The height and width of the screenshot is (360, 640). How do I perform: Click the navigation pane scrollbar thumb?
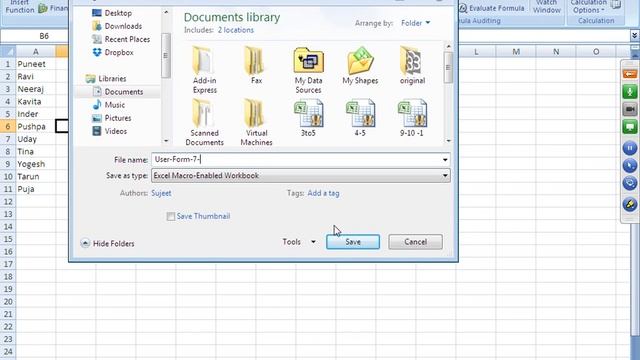[166, 56]
